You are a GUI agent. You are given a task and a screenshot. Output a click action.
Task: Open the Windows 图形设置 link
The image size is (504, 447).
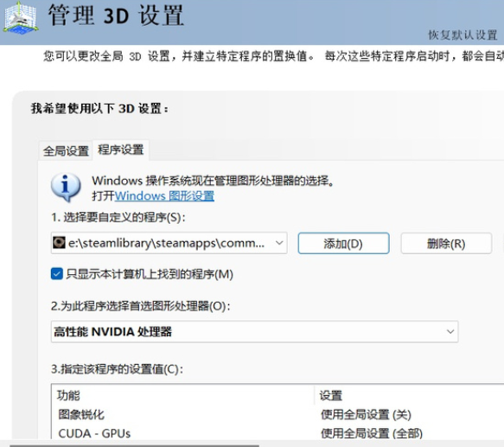[164, 196]
